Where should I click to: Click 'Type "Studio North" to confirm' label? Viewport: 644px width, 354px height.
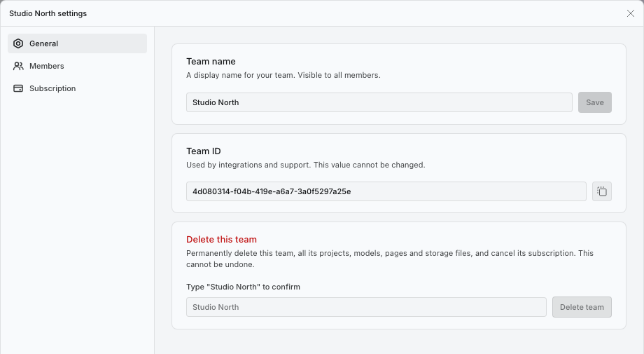243,287
